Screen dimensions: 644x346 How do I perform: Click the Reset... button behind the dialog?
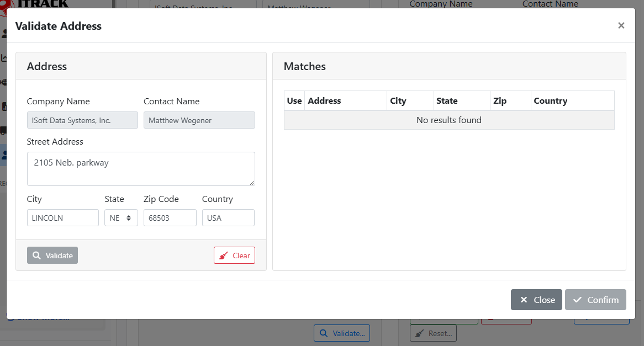[x=433, y=333]
